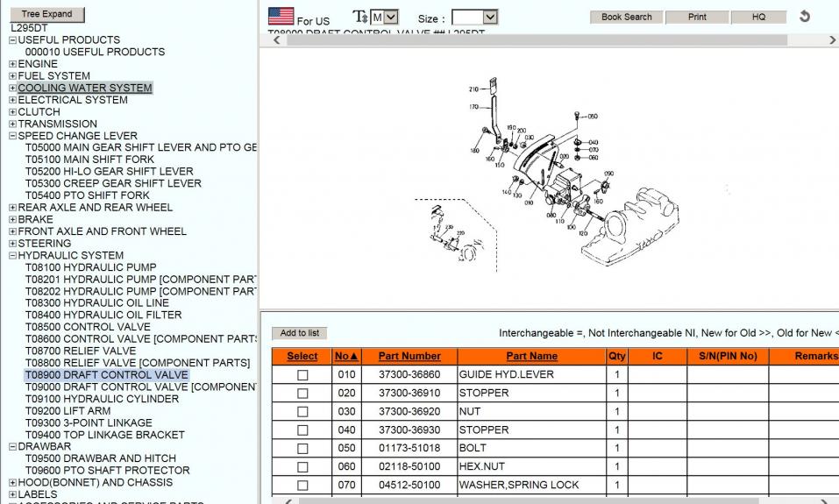Screen dimensions: 839x504
Task: Tick the checkbox for BOLT row
Action: click(302, 449)
